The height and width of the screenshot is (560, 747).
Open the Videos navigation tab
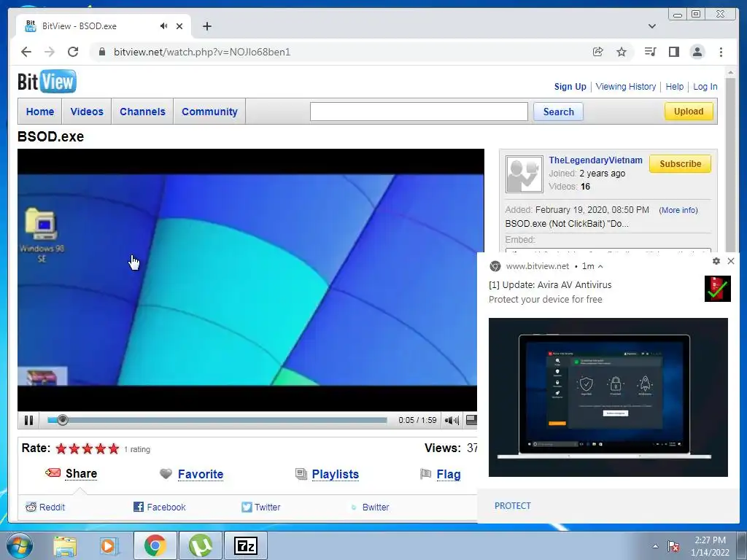[x=87, y=112]
